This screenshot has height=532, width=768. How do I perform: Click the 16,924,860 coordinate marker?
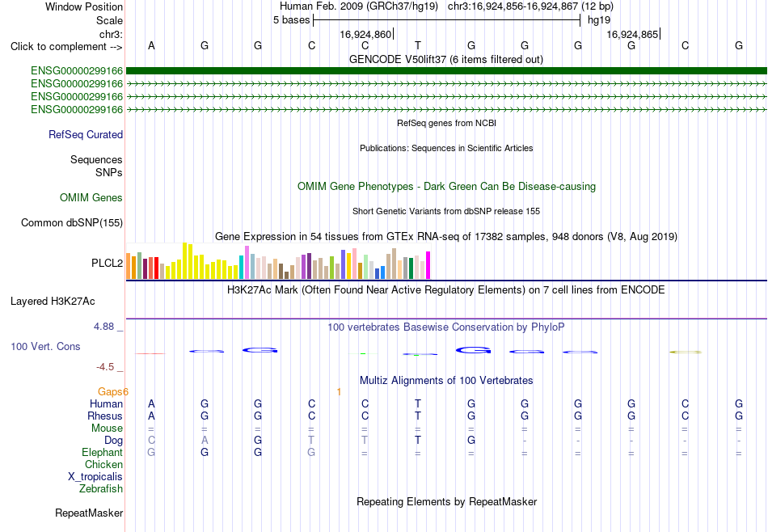pos(365,34)
